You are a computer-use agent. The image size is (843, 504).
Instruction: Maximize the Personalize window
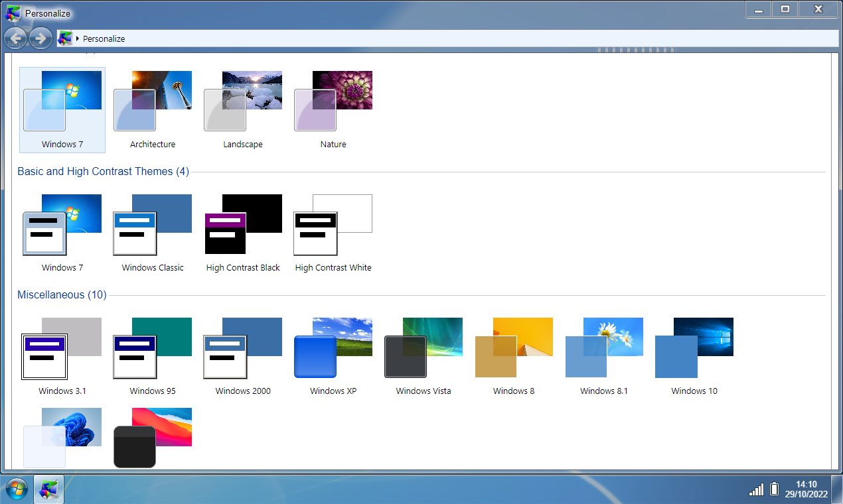(x=785, y=9)
